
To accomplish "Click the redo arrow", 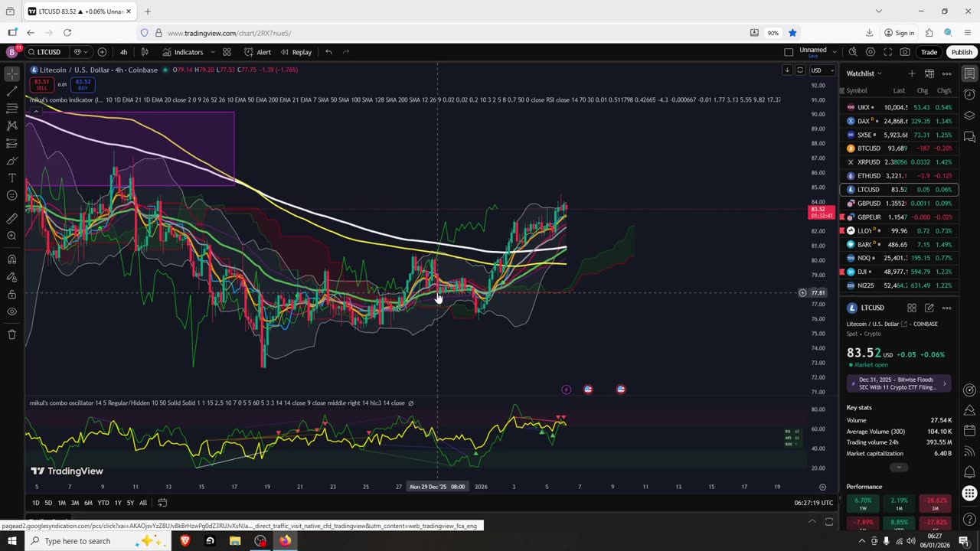I will [346, 52].
